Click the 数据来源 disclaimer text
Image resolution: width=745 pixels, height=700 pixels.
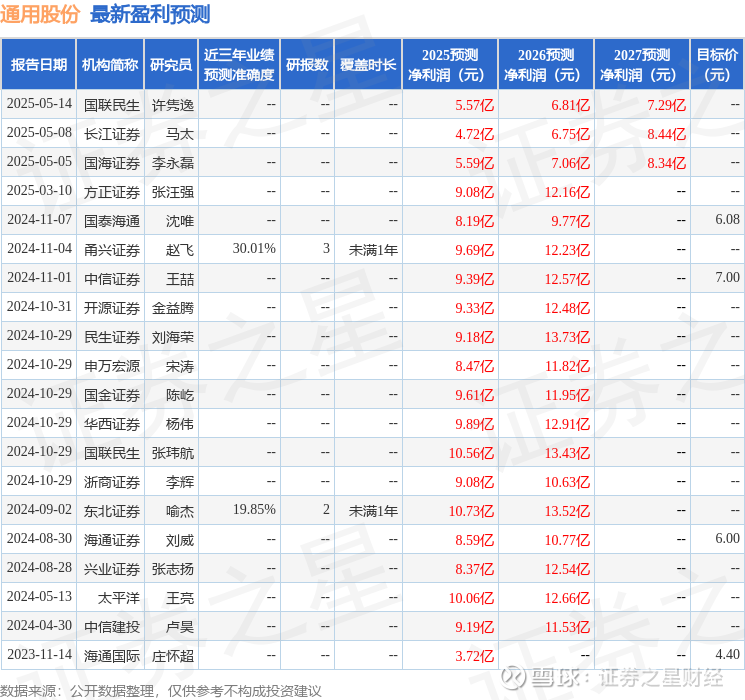(161, 691)
